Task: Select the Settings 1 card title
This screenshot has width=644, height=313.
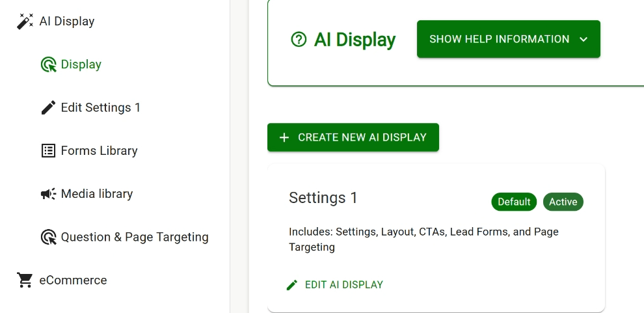Action: pos(323,198)
